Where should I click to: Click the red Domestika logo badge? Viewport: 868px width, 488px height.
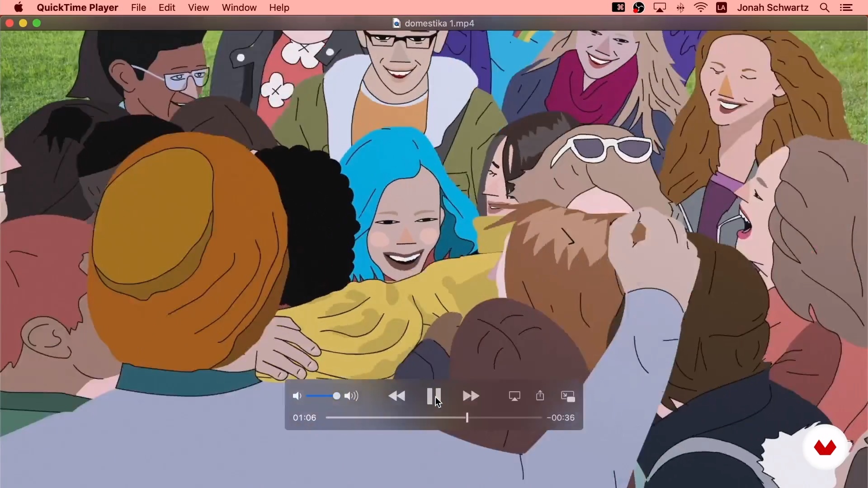point(825,447)
